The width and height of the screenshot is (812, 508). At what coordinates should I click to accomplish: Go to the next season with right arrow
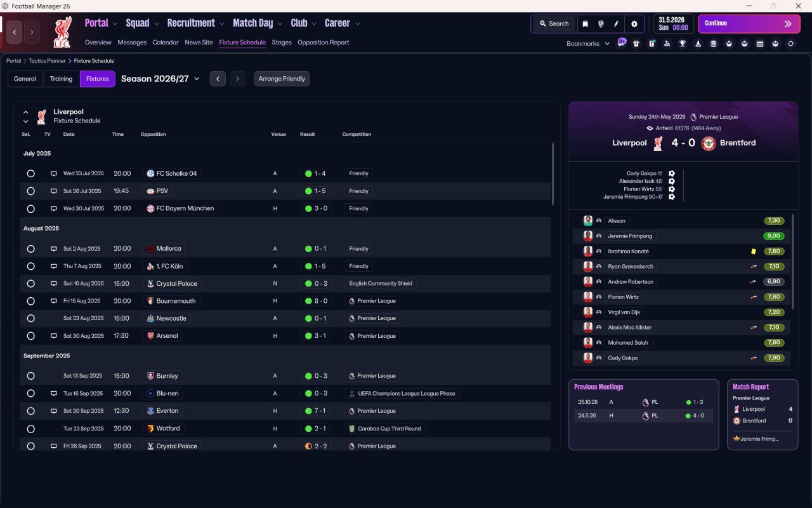pyautogui.click(x=237, y=79)
